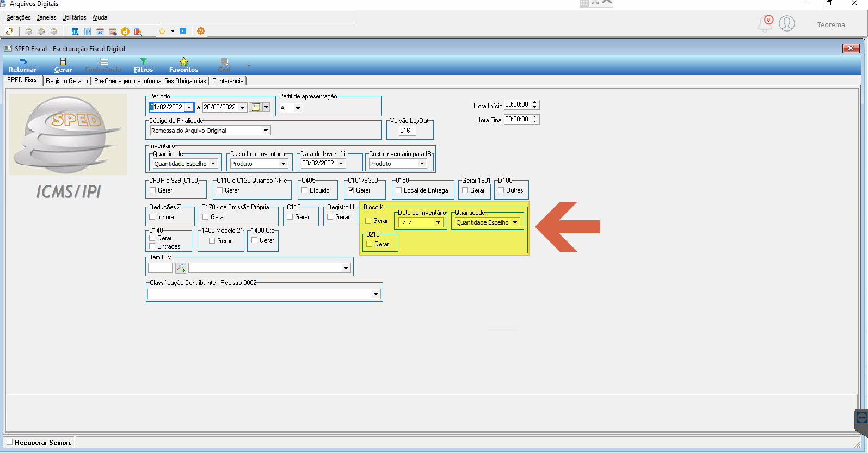Open the Ajuda menu
This screenshot has height=453, width=868.
click(100, 17)
